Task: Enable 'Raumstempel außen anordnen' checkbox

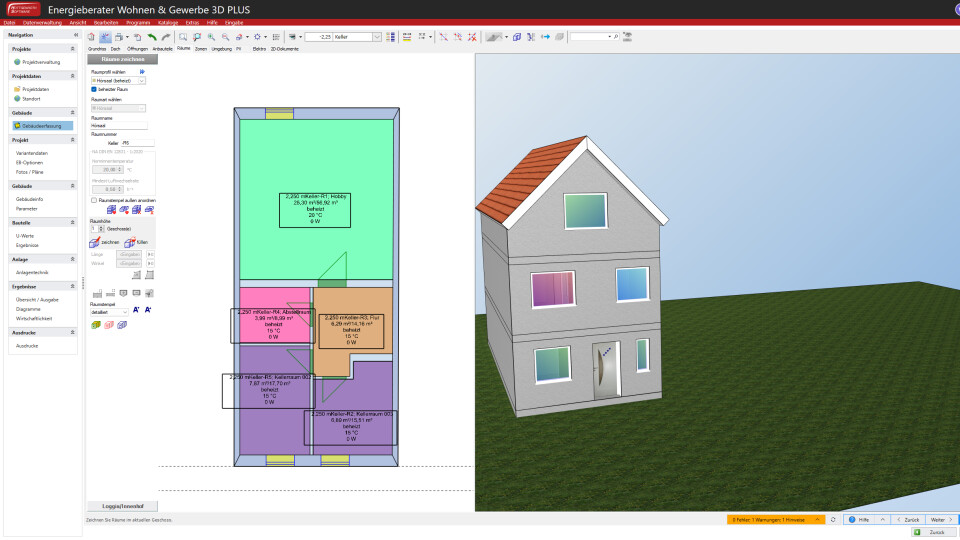Action: coord(93,200)
